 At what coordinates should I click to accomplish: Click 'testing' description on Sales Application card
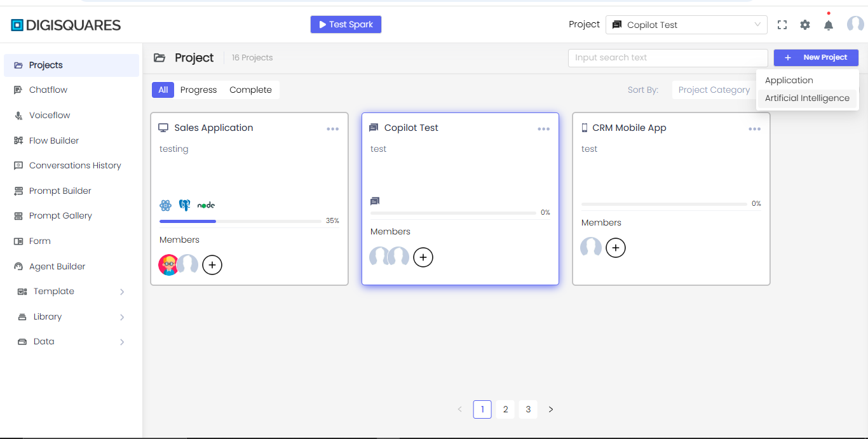(173, 149)
